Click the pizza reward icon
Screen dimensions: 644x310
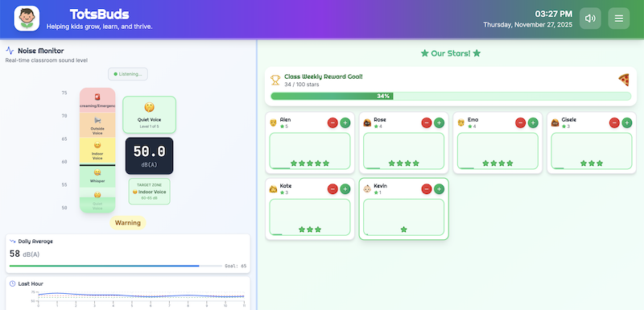point(623,80)
